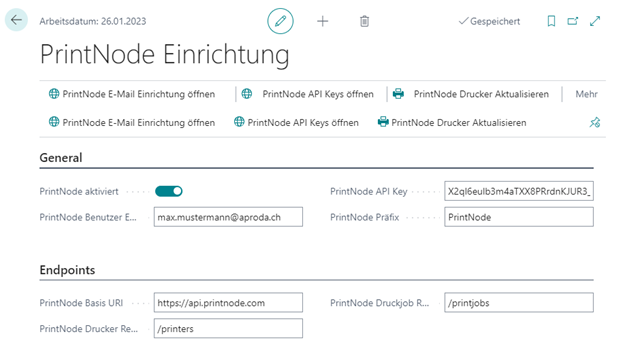This screenshot has width=642, height=362.
Task: Click the PrintNode Druckjob /printjobs field
Action: (519, 303)
